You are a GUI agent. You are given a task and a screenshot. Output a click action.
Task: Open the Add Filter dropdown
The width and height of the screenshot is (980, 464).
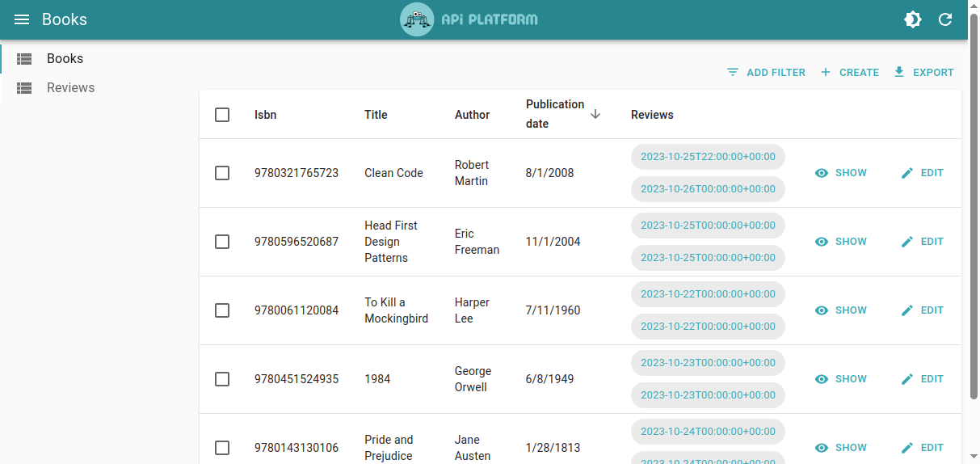[x=766, y=72]
